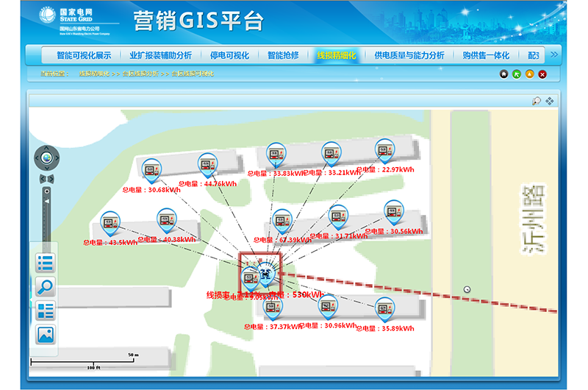The width and height of the screenshot is (588, 390).
Task: Click the 线损精细化 breadcrumb link
Action: pos(93,74)
